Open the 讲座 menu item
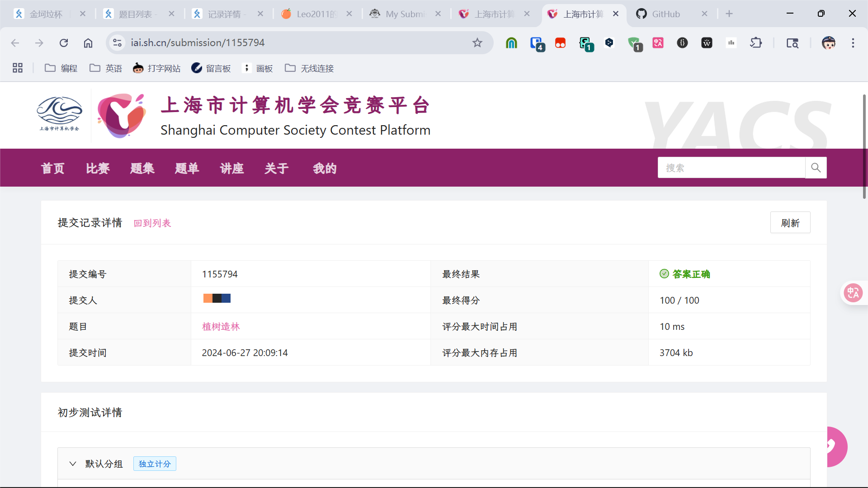The width and height of the screenshot is (868, 488). point(232,169)
